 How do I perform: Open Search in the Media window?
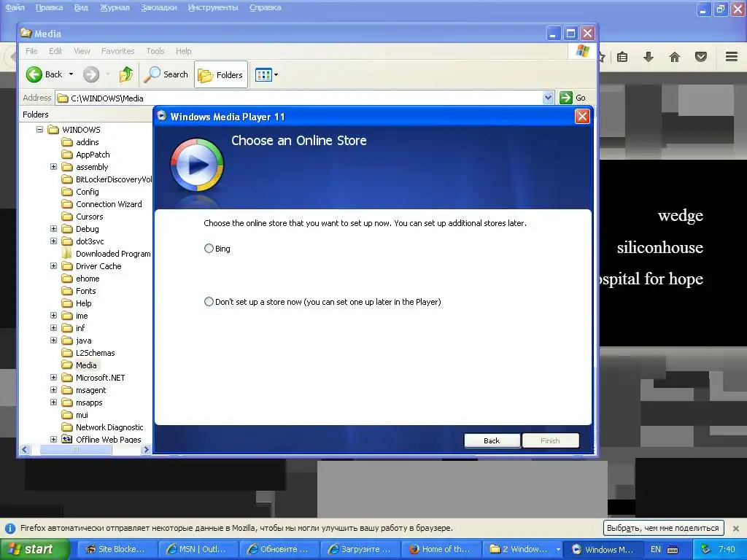tap(166, 74)
